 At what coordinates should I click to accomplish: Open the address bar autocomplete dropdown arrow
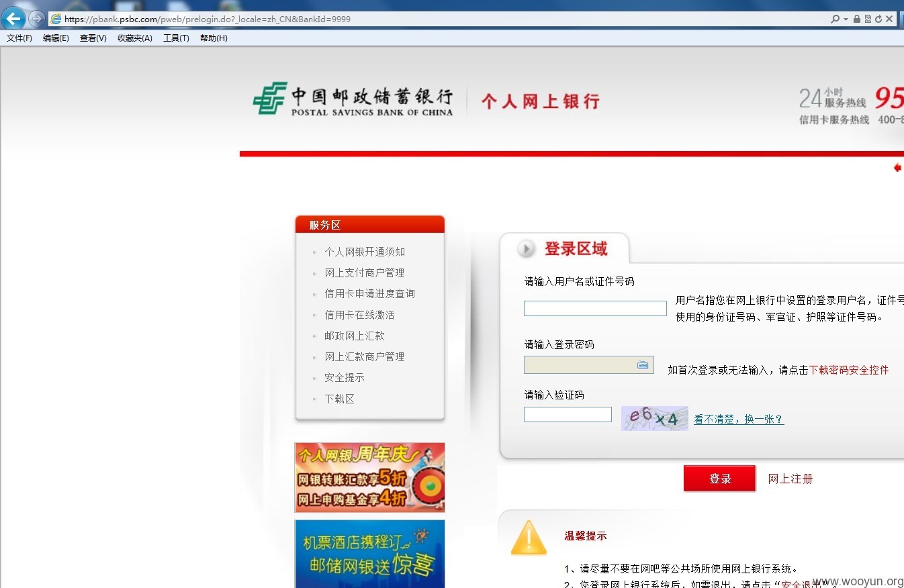click(846, 19)
